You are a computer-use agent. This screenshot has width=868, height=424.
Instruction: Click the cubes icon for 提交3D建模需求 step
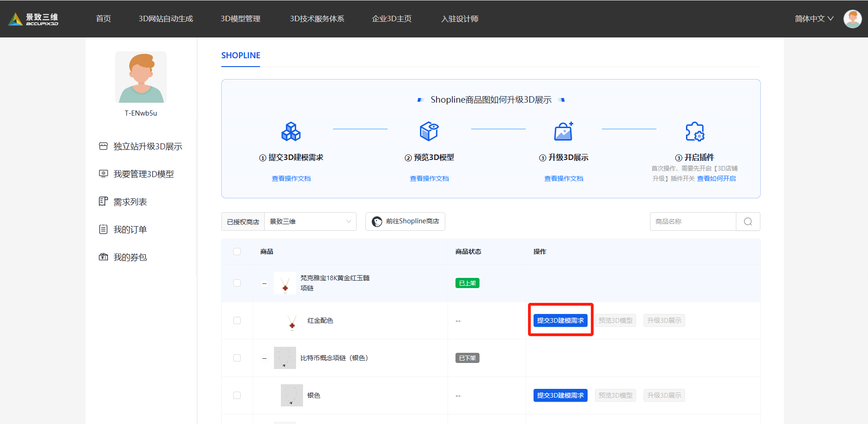coord(291,131)
